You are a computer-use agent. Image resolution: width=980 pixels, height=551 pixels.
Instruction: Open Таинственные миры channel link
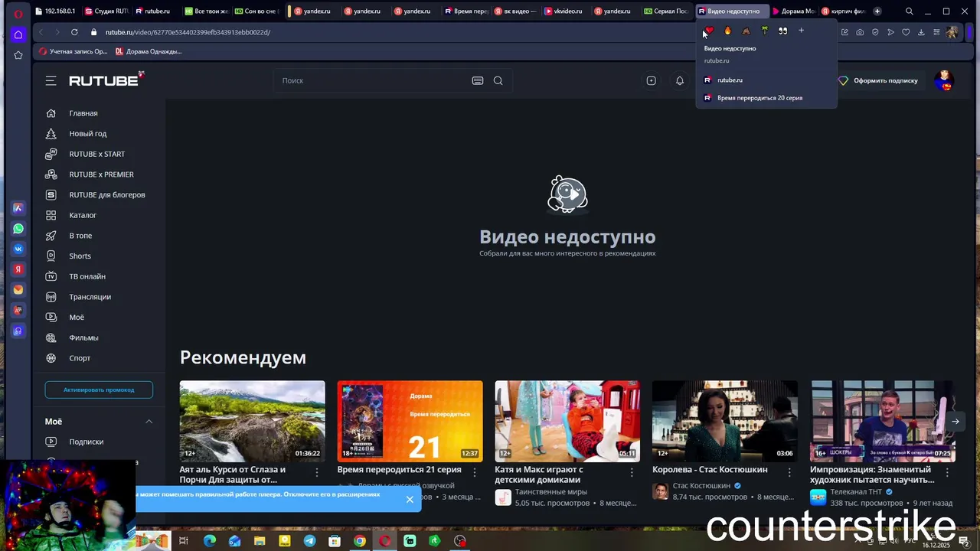click(550, 492)
